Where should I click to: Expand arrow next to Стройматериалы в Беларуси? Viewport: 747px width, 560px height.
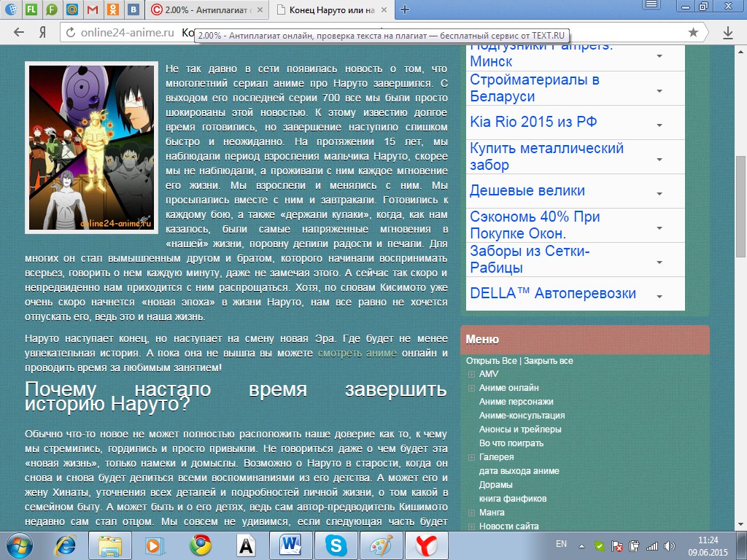pyautogui.click(x=659, y=91)
